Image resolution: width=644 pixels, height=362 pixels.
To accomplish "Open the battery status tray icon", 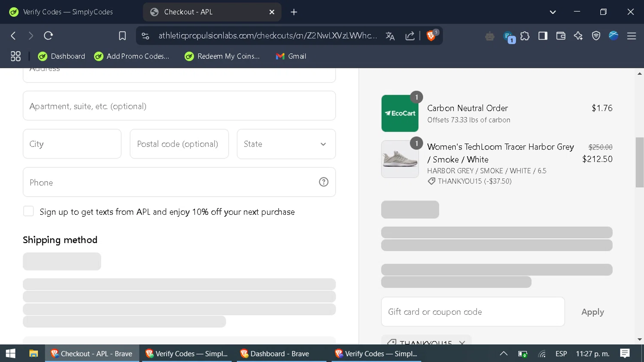I will pos(522,354).
